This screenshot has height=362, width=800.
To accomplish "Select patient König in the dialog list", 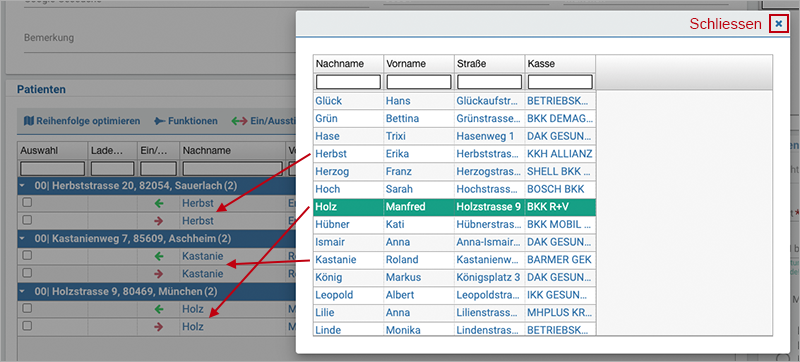I will point(454,277).
